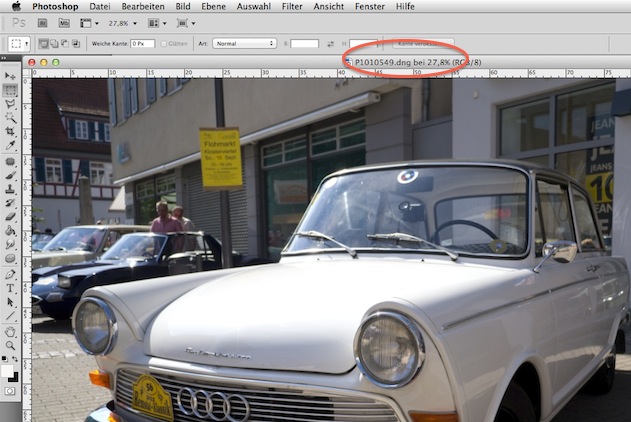Enable the Glätten checkbox
This screenshot has height=422, width=631.
click(164, 44)
